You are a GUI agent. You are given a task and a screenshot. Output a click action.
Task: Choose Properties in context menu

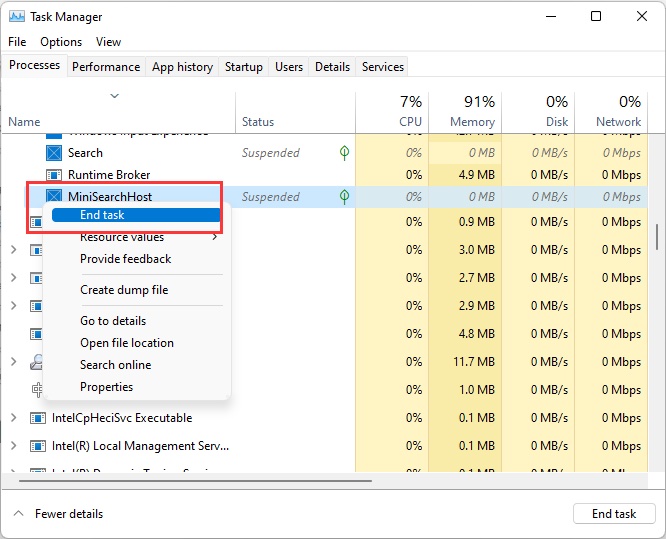pyautogui.click(x=107, y=387)
